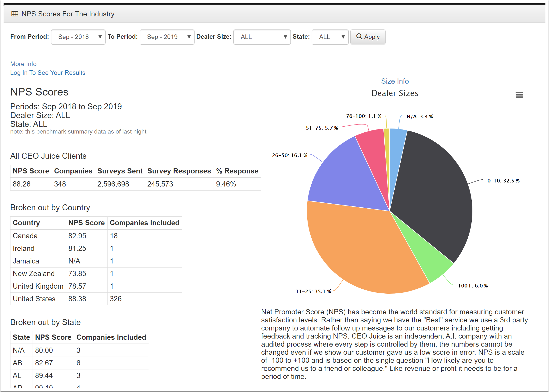Click the '76-100: 1.1 %' chart label
The width and height of the screenshot is (549, 392).
[363, 116]
